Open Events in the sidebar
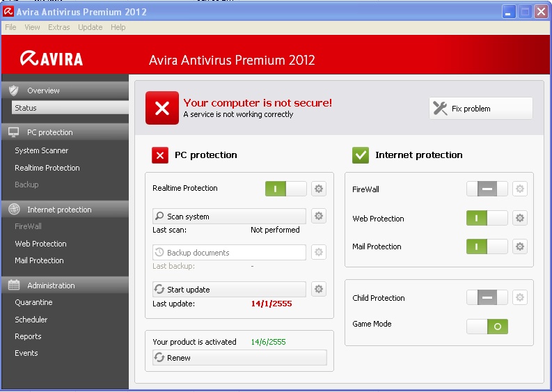552x392 pixels. click(x=26, y=353)
